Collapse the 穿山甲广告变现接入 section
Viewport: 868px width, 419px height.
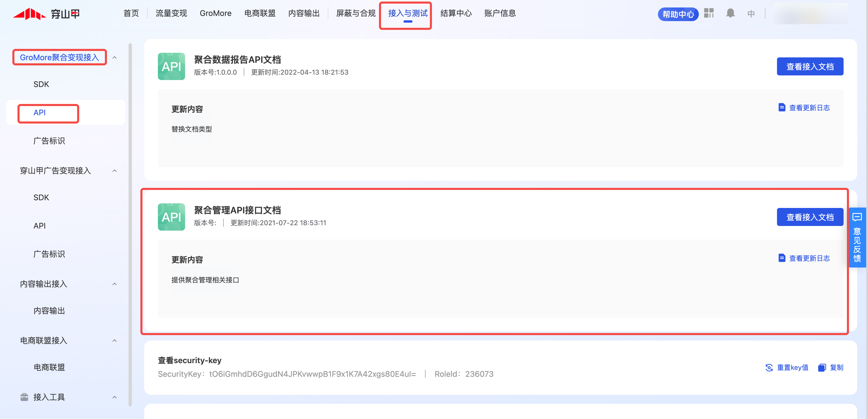[x=115, y=171]
